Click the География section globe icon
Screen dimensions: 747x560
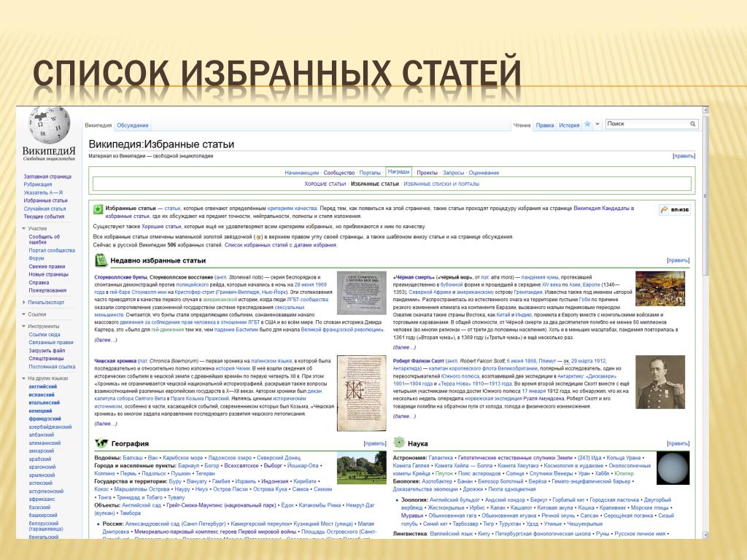point(101,443)
